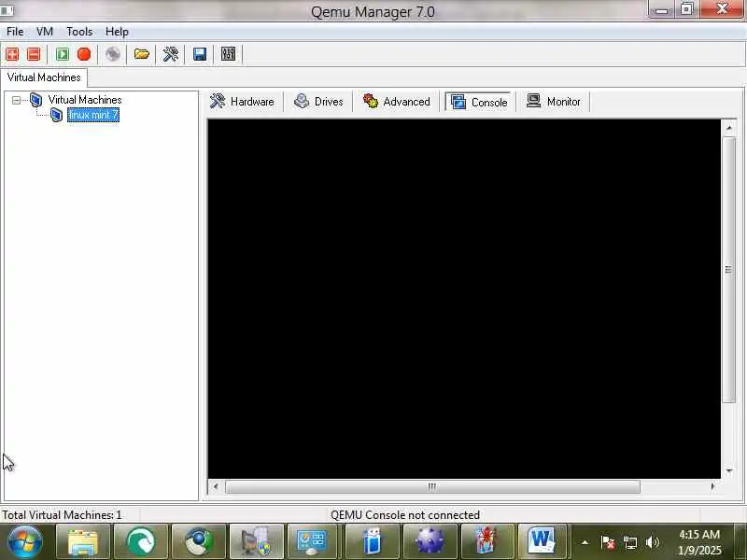Click the linux mint 7 VM icon
The image size is (747, 560).
57,115
